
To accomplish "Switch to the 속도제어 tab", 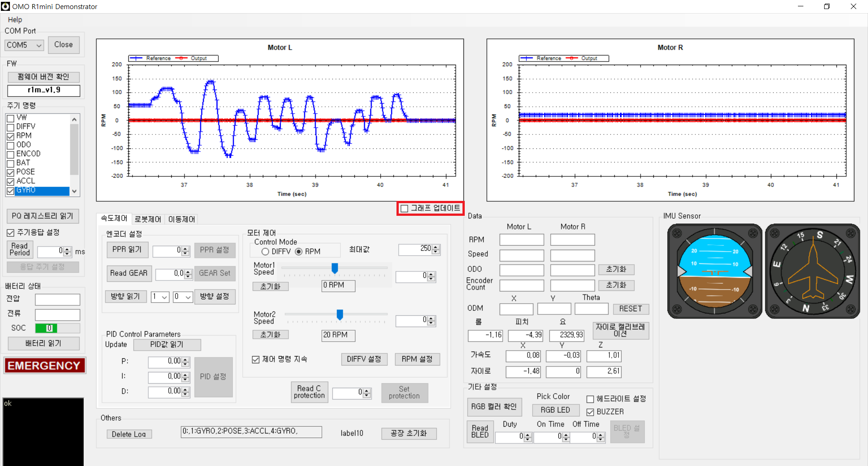I will (114, 219).
